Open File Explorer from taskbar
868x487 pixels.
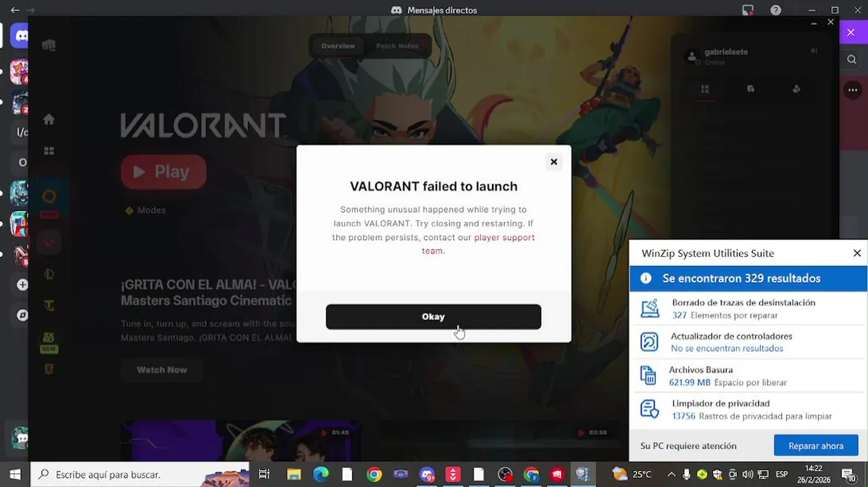tap(293, 475)
